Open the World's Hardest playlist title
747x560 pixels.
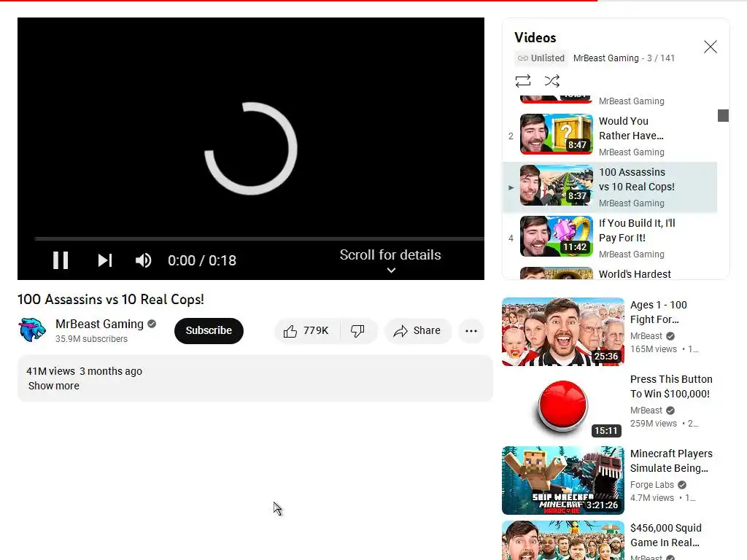pos(635,274)
